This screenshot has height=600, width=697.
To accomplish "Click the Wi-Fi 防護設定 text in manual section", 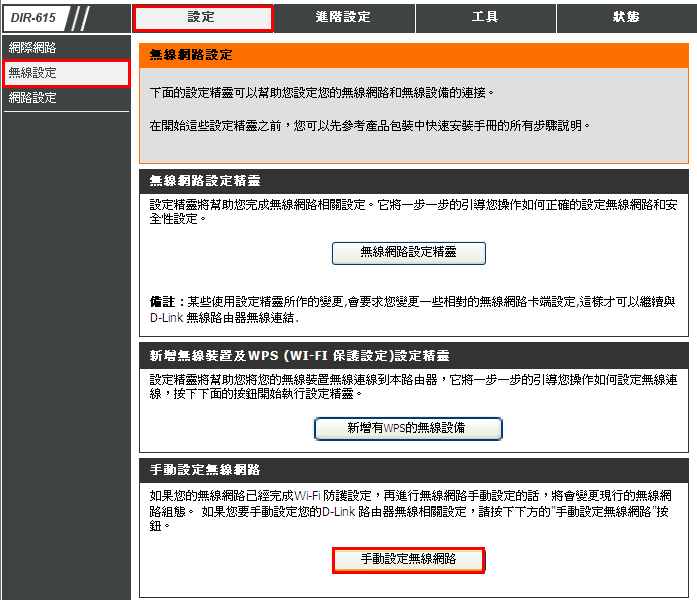I will (x=332, y=496).
